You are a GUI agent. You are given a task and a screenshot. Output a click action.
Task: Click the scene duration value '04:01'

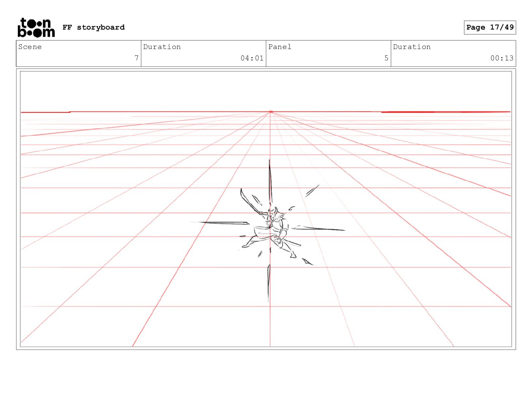coord(252,58)
